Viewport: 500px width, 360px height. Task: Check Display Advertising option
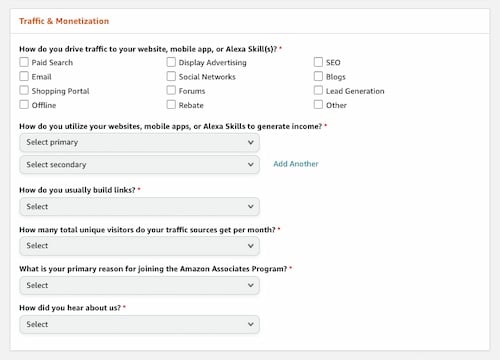point(171,62)
